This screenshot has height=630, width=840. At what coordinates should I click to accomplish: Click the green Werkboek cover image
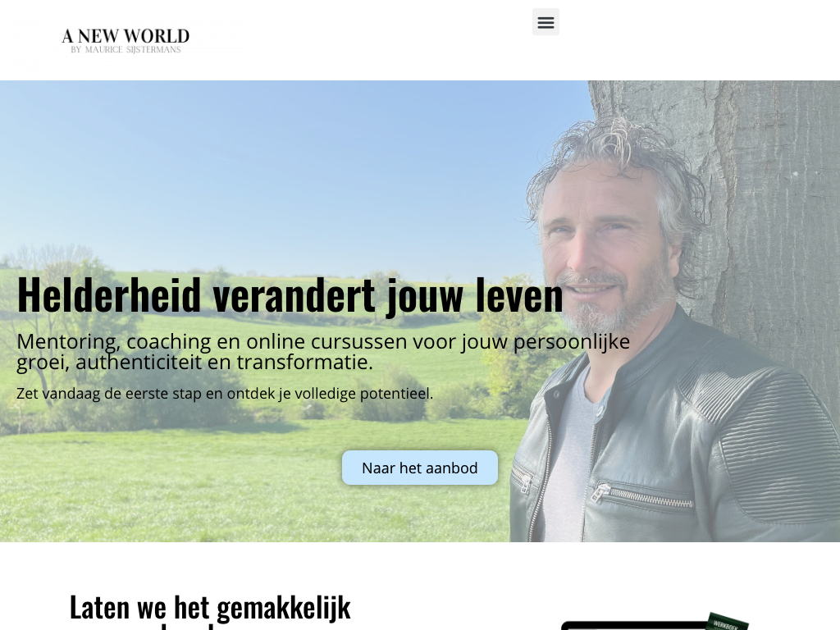[x=726, y=622]
